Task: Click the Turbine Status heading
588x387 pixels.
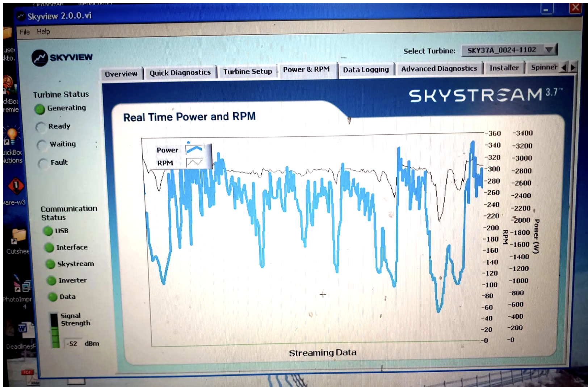Action: point(61,94)
